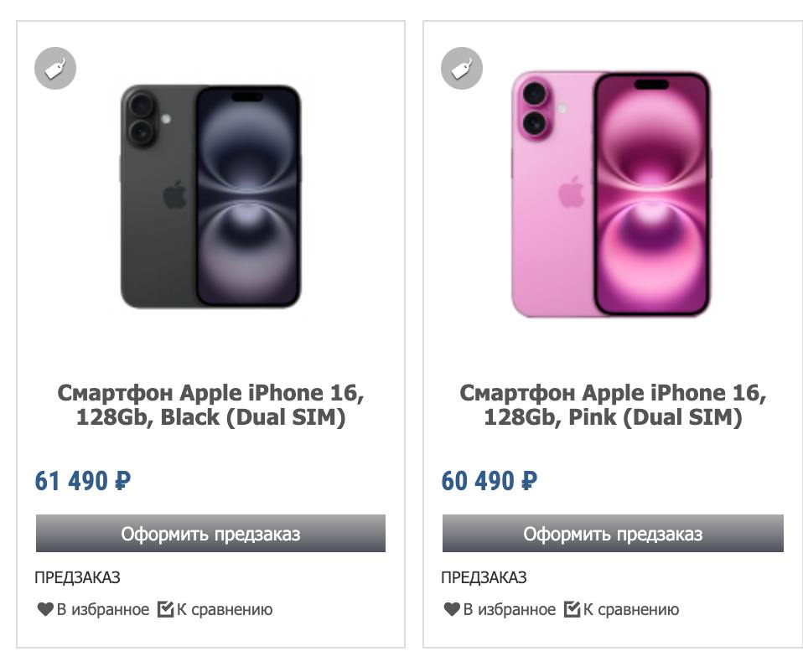This screenshot has height=672, width=803.
Task: Click heart icon for Pink iPhone 16
Action: pyautogui.click(x=452, y=610)
